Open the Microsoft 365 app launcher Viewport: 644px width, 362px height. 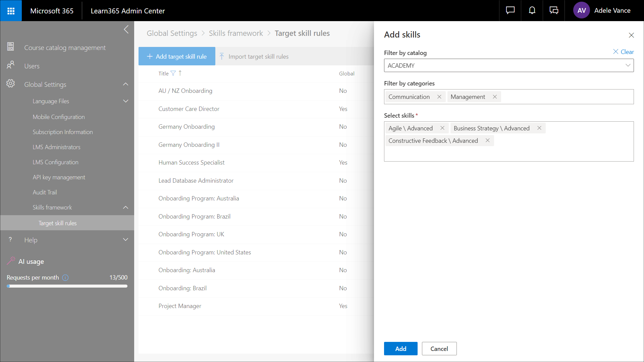click(x=11, y=11)
